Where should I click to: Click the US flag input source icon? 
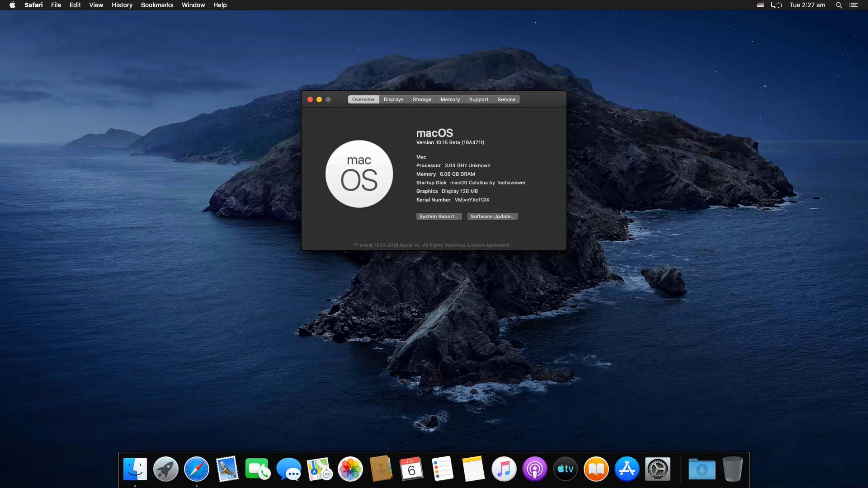760,5
